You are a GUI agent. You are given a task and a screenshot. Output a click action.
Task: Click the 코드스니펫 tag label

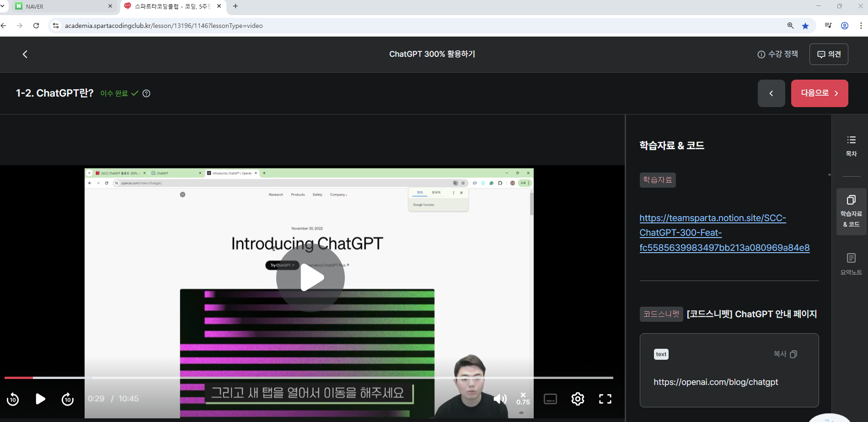tap(661, 314)
